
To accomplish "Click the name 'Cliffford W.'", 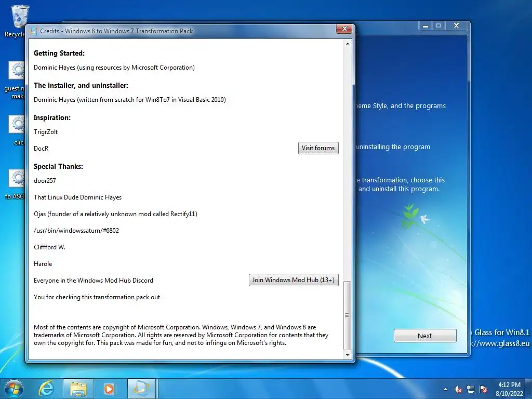I will (49, 247).
